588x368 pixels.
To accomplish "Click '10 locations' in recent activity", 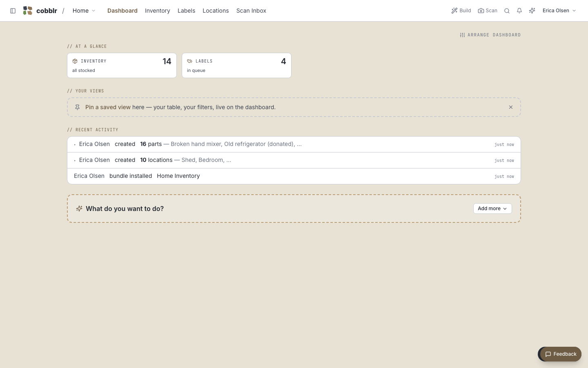I will (156, 160).
